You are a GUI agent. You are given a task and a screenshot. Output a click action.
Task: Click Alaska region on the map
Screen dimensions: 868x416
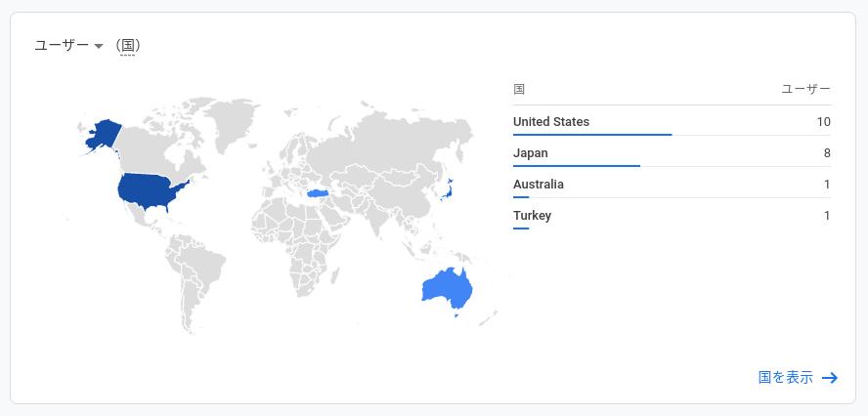click(x=104, y=135)
